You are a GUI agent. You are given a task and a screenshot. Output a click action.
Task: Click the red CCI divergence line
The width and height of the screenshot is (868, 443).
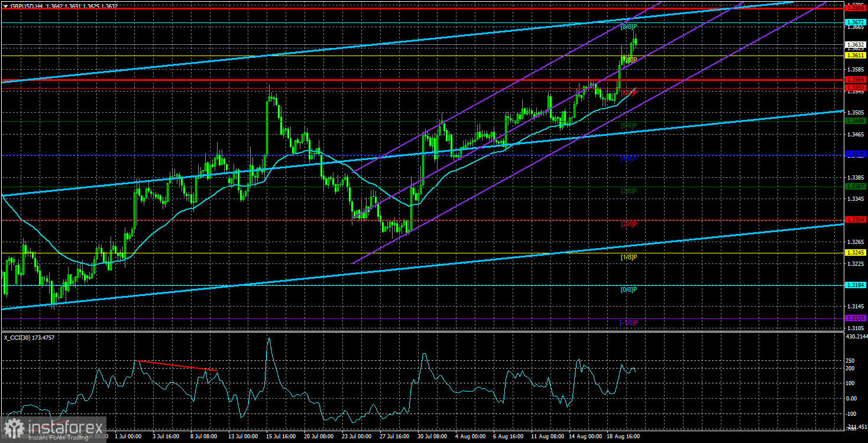click(177, 366)
